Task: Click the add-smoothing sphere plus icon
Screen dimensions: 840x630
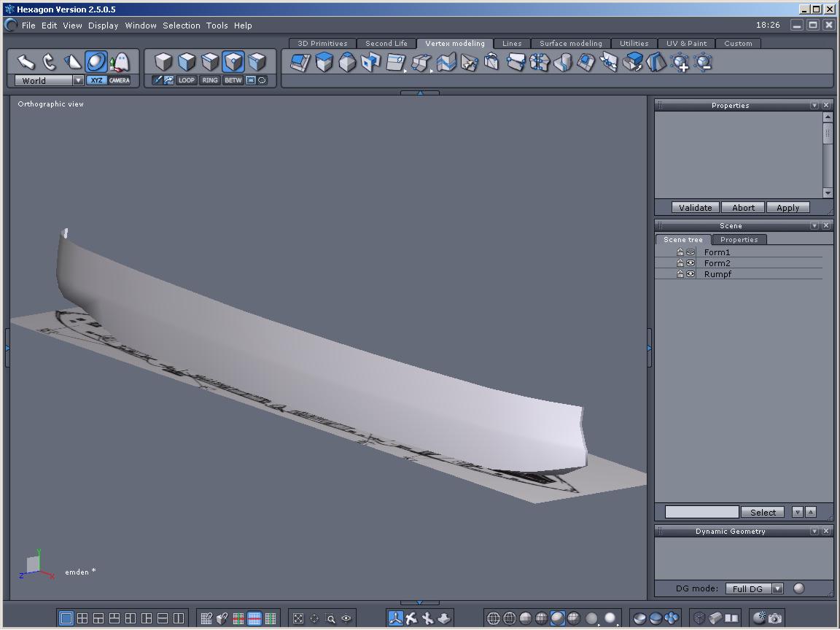Action: coord(680,63)
